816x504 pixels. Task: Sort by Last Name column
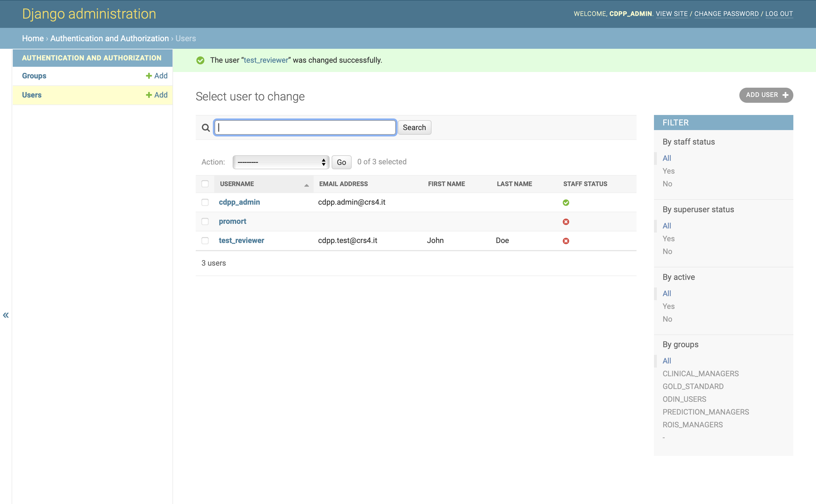[514, 184]
